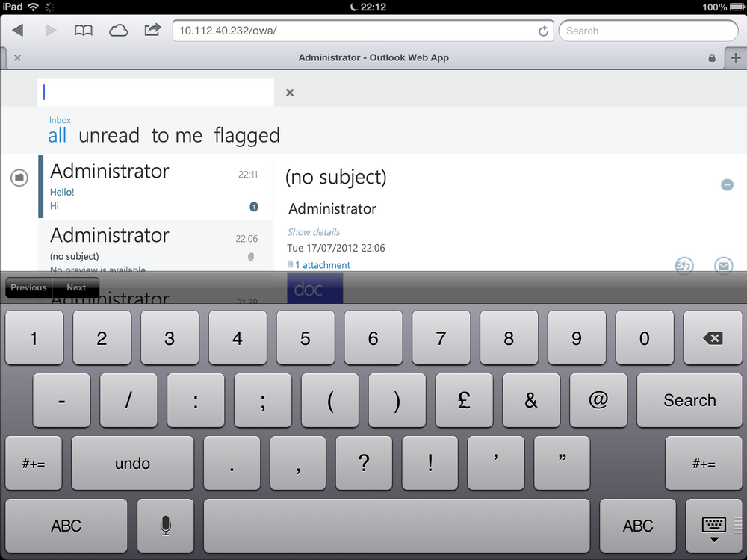This screenshot has height=560, width=747.
Task: Close the Outlook Web App tab
Action: pos(18,57)
